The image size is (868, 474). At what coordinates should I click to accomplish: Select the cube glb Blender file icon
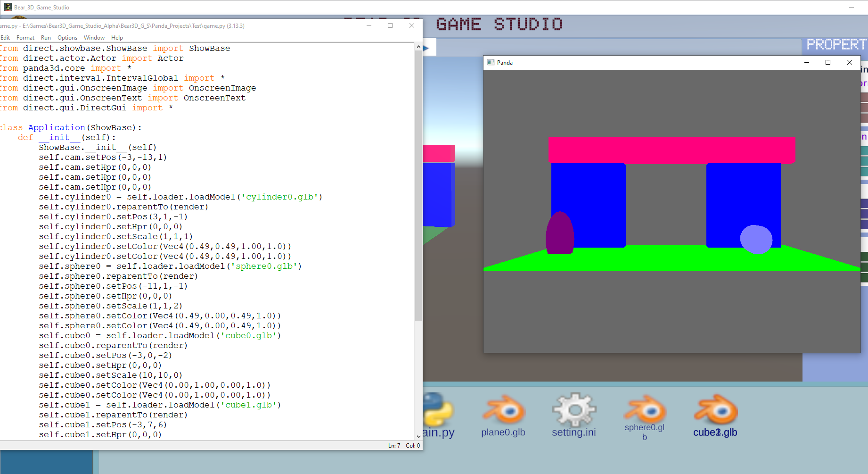point(715,409)
